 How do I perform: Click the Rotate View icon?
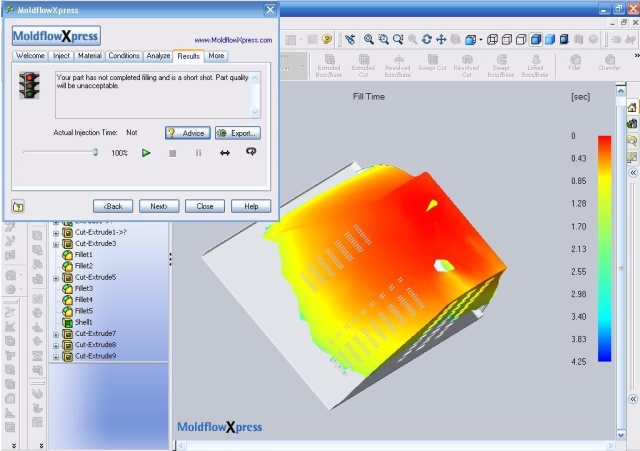point(427,39)
